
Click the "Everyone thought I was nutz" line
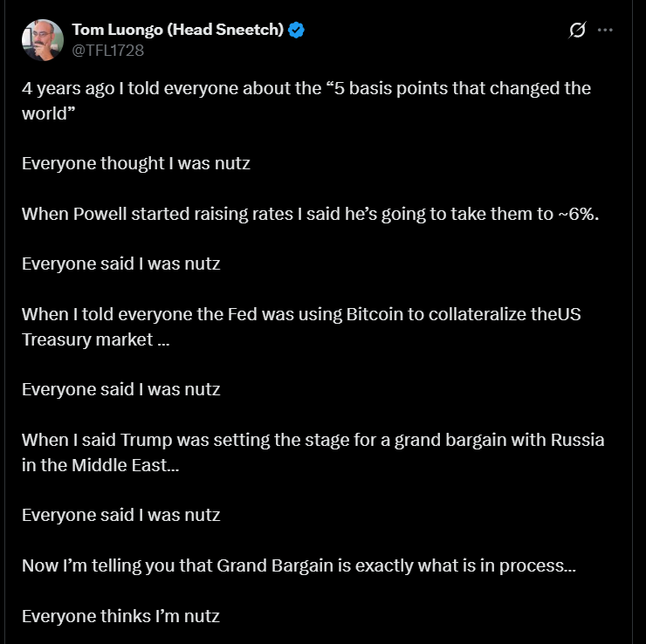[x=136, y=163]
